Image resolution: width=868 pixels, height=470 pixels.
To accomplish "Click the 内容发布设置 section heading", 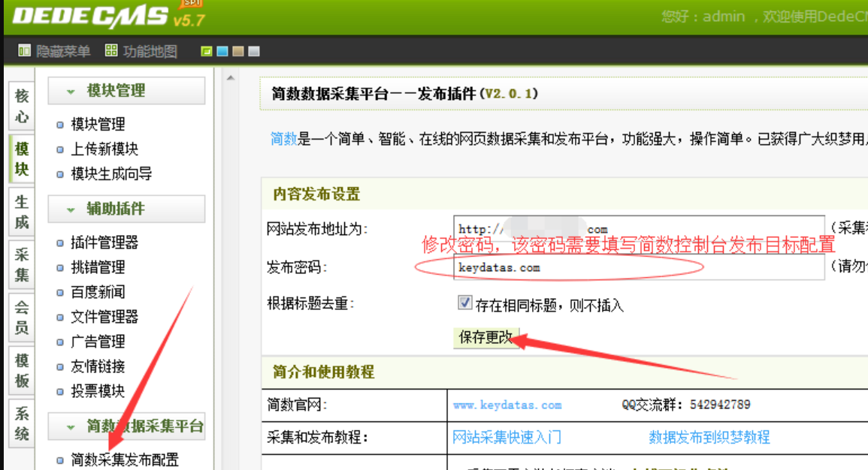I will tap(316, 194).
